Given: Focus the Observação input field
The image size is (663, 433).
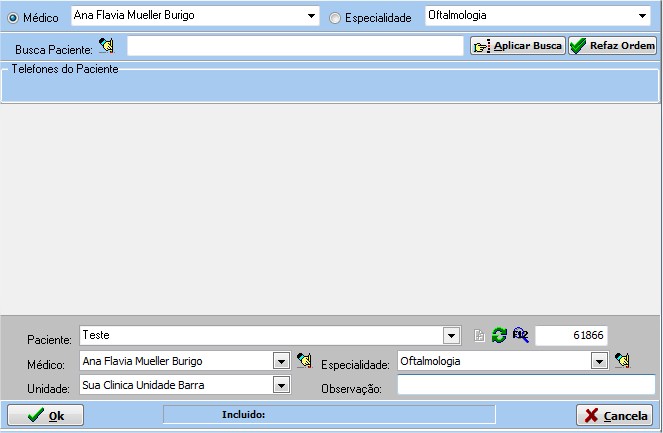Looking at the screenshot, I should [x=525, y=386].
